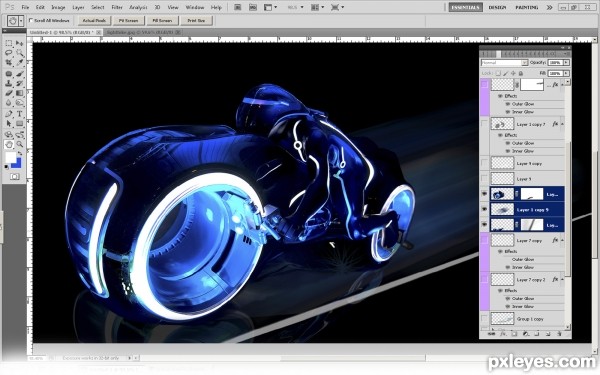Open the blend mode Normal dropdown

tap(504, 62)
